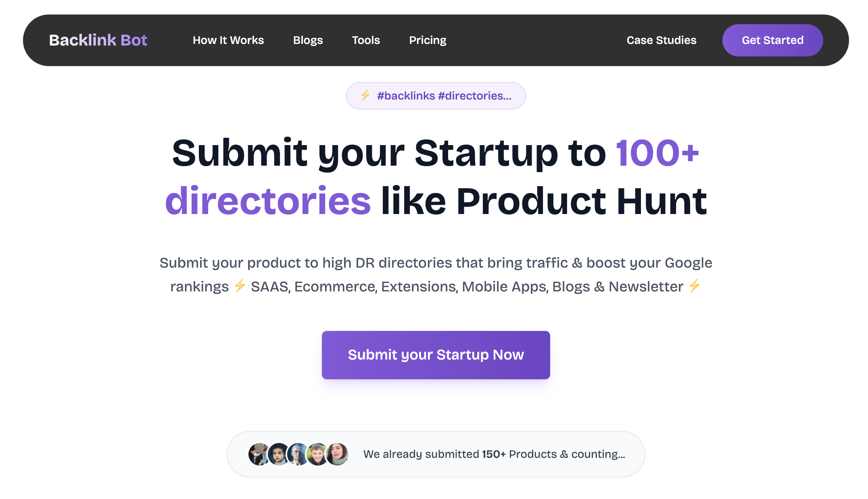The width and height of the screenshot is (868, 499).
Task: Click the purple "100+" headline text
Action: click(x=657, y=153)
